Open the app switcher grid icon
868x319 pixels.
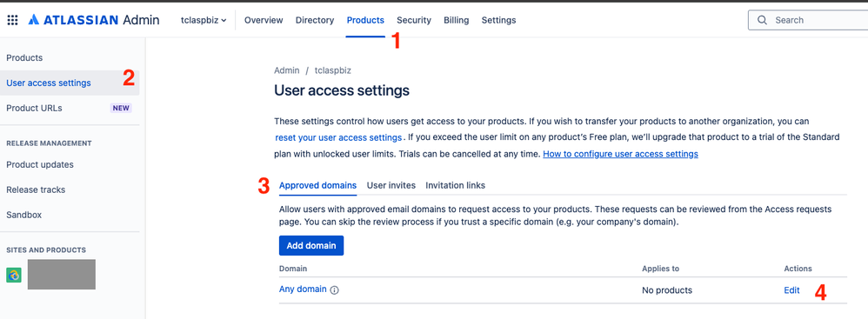[12, 21]
